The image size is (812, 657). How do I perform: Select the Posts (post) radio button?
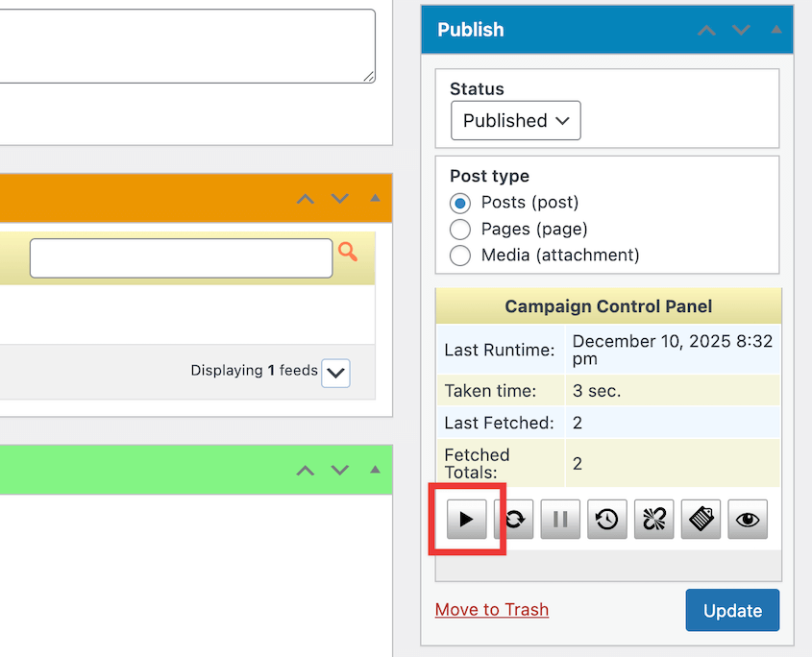(460, 203)
